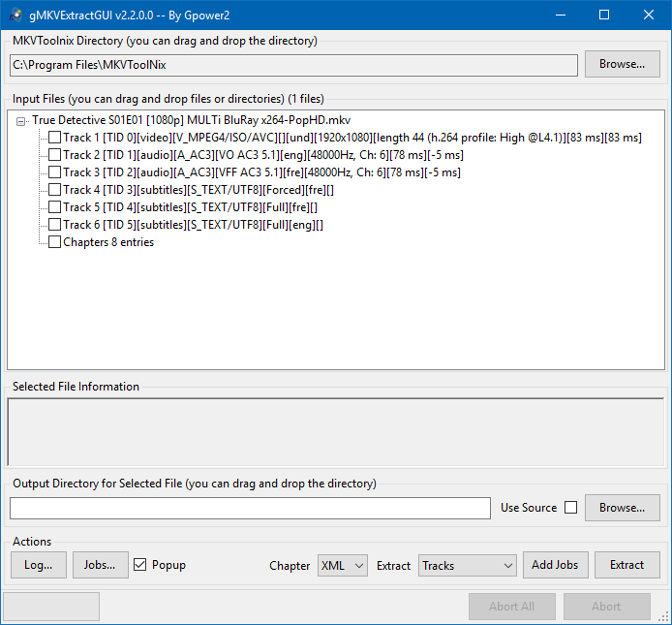672x625 pixels.
Task: Click the MKVToolnix directory path field
Action: [293, 65]
